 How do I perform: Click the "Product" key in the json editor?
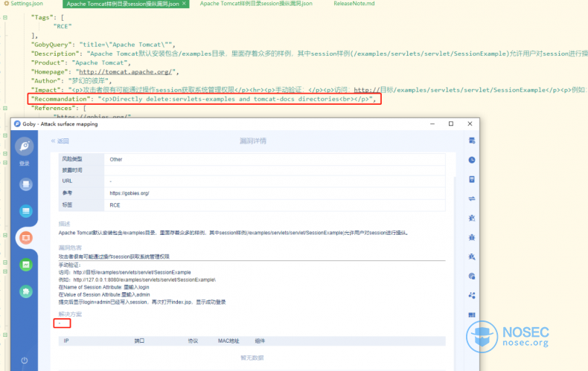coord(48,62)
